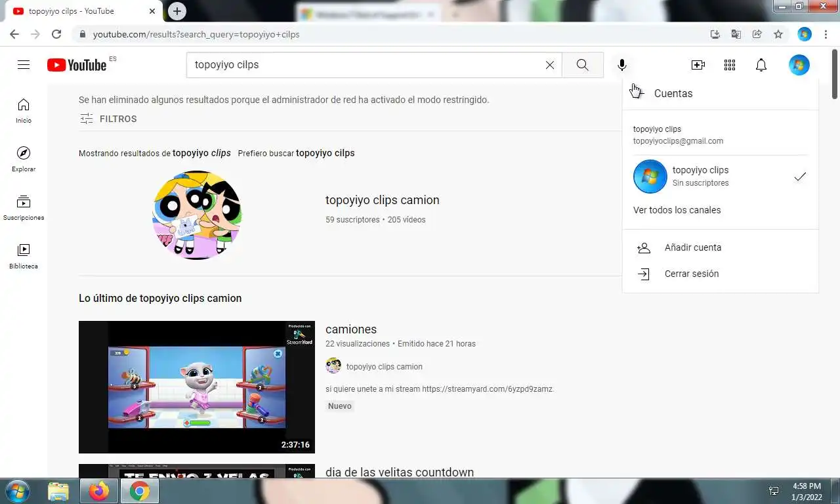Reload the page
This screenshot has width=840, height=504.
pos(56,34)
